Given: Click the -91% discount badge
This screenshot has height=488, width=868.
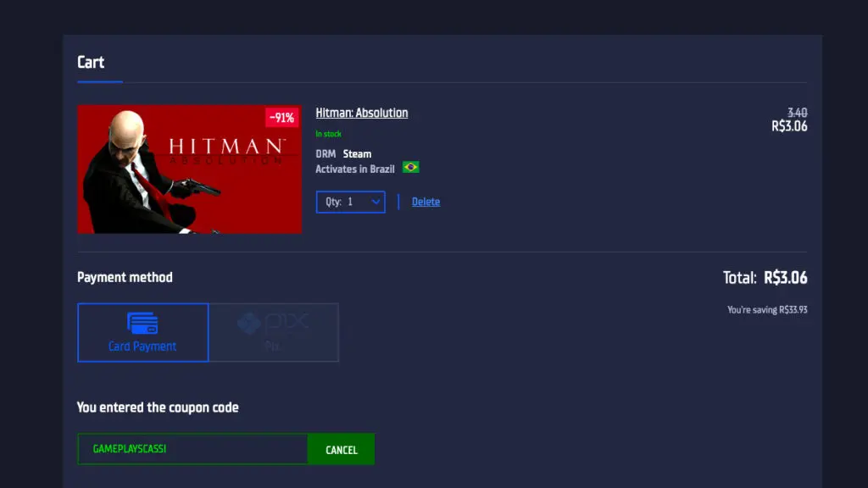Looking at the screenshot, I should coord(281,117).
